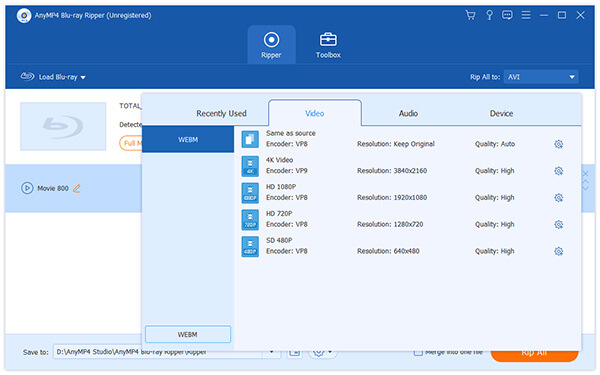600x375 pixels.
Task: Select WEBM in the format list
Action: pos(188,140)
